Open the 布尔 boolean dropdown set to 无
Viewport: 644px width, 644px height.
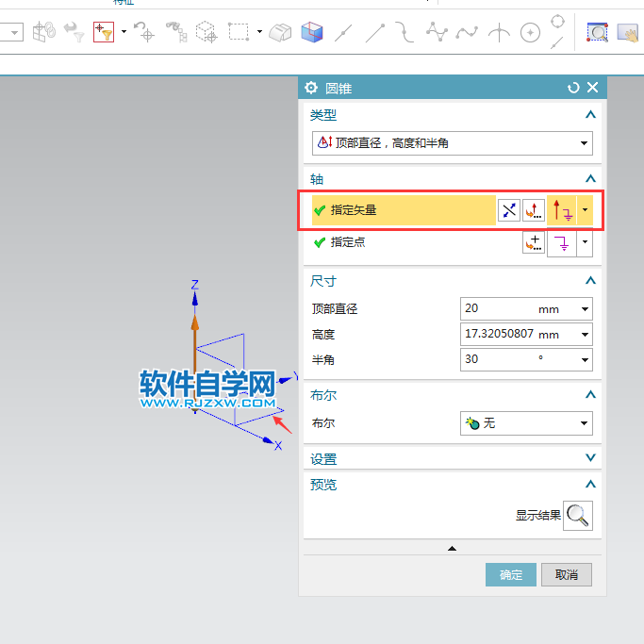pos(526,423)
